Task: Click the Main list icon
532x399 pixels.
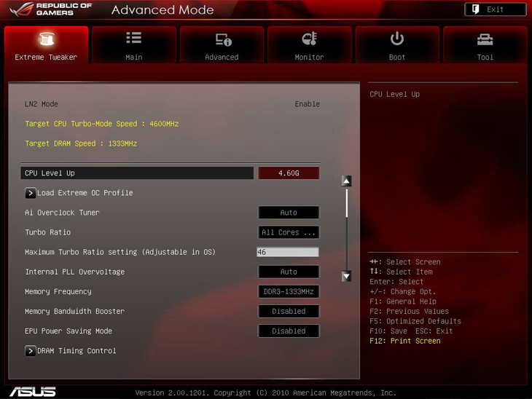Action: (x=134, y=39)
